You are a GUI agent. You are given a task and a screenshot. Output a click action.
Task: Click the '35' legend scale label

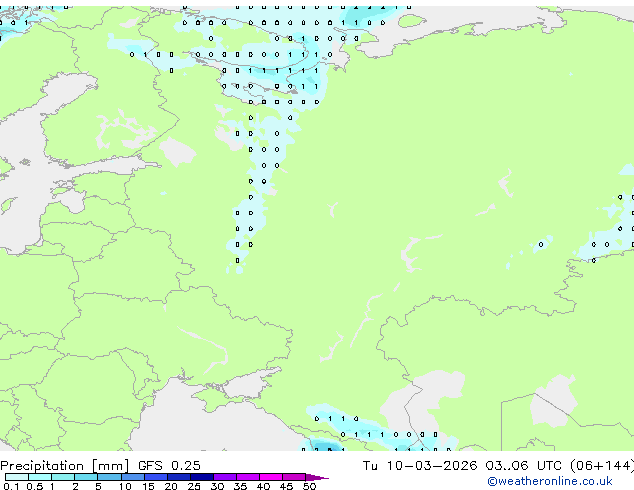(x=240, y=486)
